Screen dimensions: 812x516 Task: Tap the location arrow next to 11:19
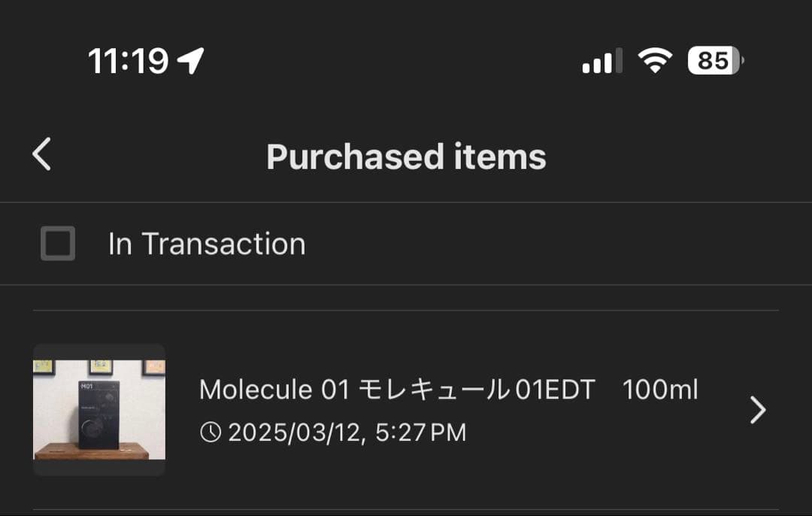click(x=187, y=60)
